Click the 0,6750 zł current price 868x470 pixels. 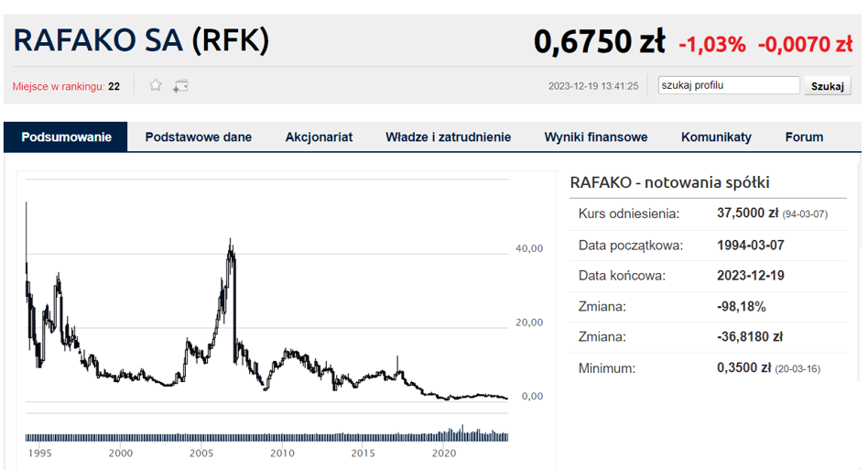tap(599, 42)
